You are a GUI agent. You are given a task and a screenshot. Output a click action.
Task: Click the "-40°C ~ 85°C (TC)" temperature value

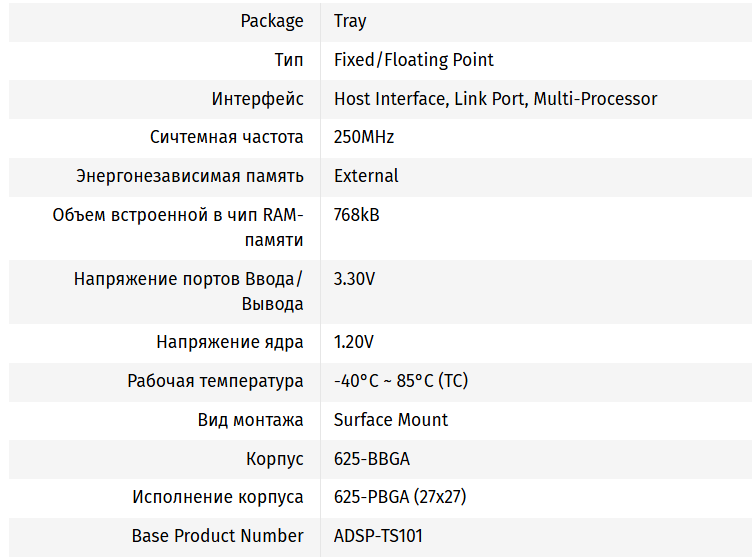click(400, 381)
